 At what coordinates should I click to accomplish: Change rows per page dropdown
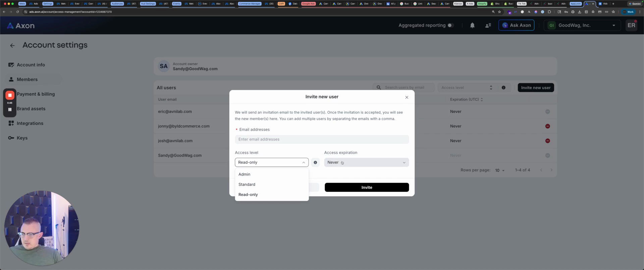(x=499, y=170)
